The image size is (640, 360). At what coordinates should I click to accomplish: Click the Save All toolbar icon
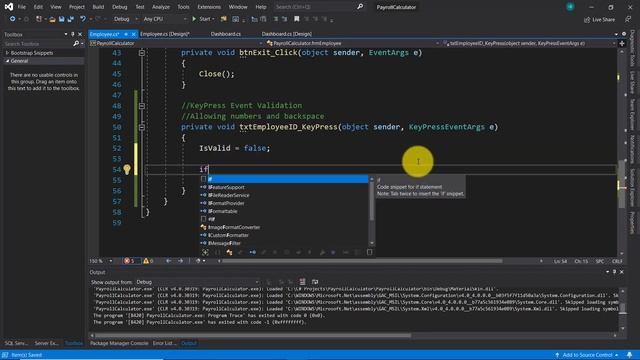click(x=71, y=19)
